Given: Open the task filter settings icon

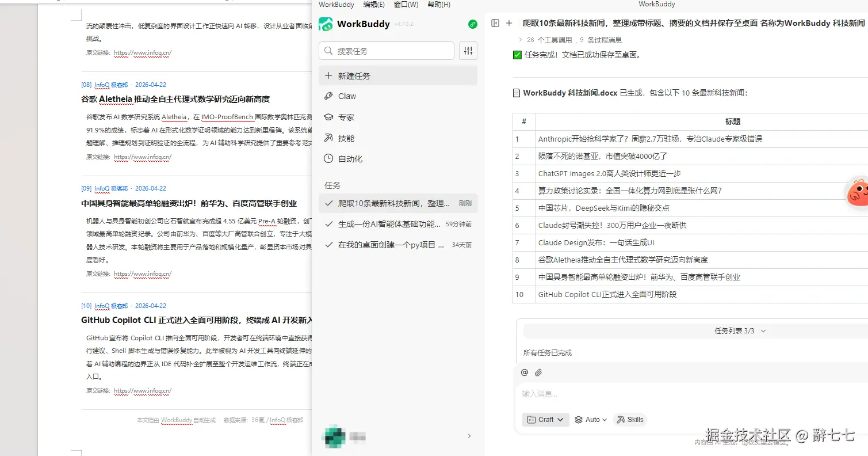Looking at the screenshot, I should click(x=468, y=51).
